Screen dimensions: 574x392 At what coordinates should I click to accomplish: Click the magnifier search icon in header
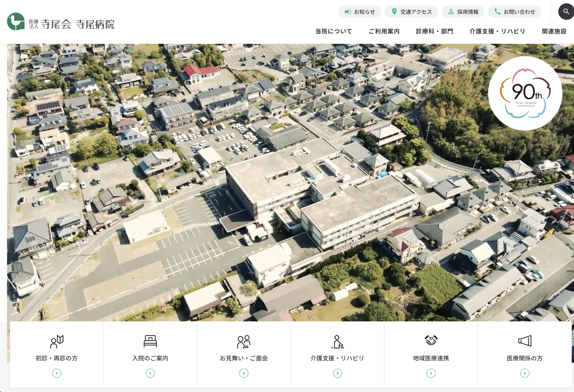[x=566, y=12]
